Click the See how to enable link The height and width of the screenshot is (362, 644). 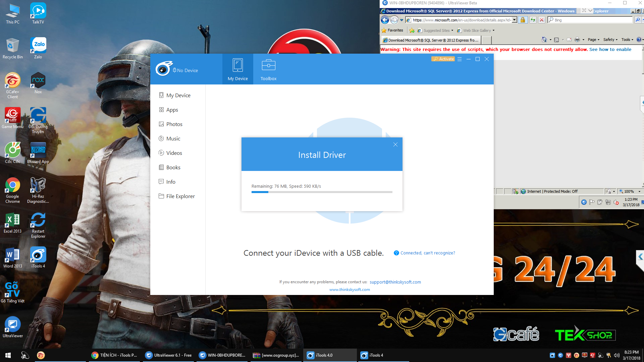(x=610, y=49)
